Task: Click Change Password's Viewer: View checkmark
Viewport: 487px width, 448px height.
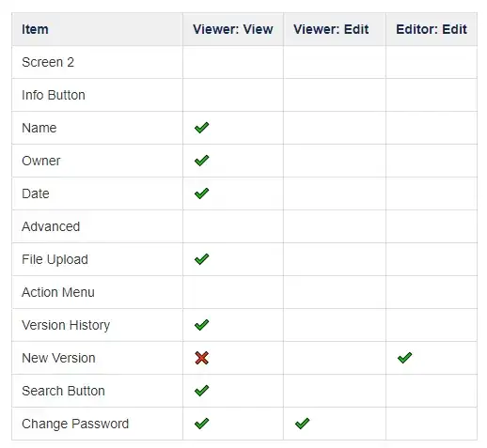Action: click(201, 424)
